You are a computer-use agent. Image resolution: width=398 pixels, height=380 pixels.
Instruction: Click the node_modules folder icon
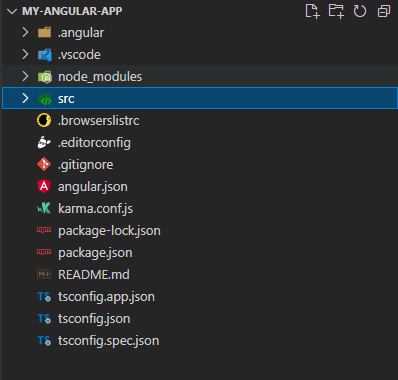pyautogui.click(x=44, y=77)
